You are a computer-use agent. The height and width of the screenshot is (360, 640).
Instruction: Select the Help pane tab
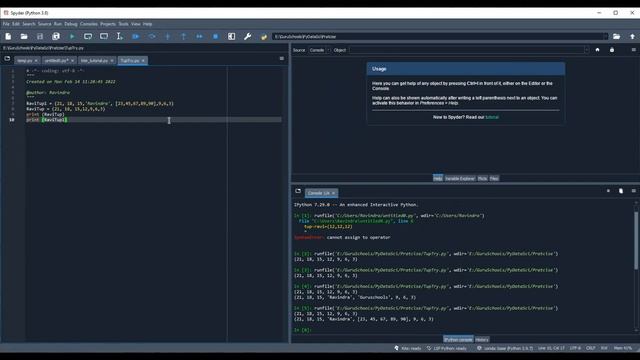pyautogui.click(x=438, y=178)
